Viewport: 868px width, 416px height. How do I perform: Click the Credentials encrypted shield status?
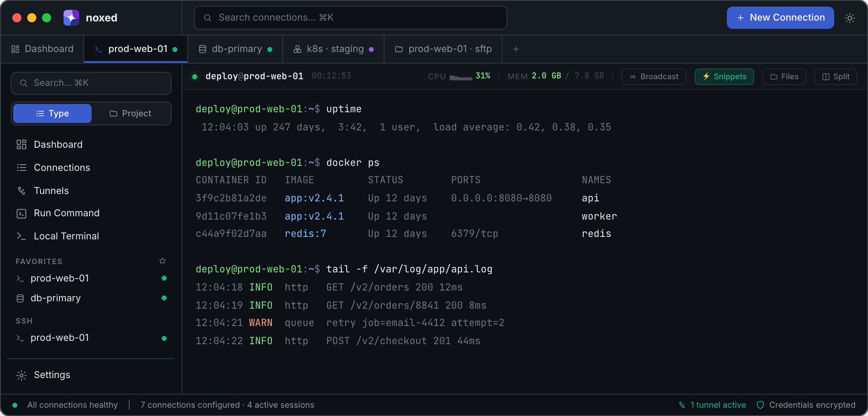click(806, 405)
